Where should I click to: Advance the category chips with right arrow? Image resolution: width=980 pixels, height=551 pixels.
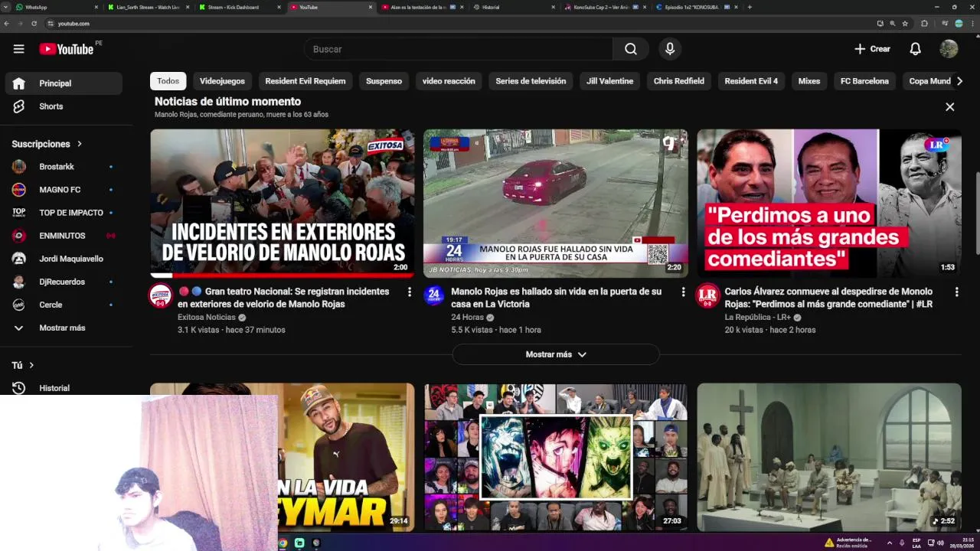coord(959,81)
